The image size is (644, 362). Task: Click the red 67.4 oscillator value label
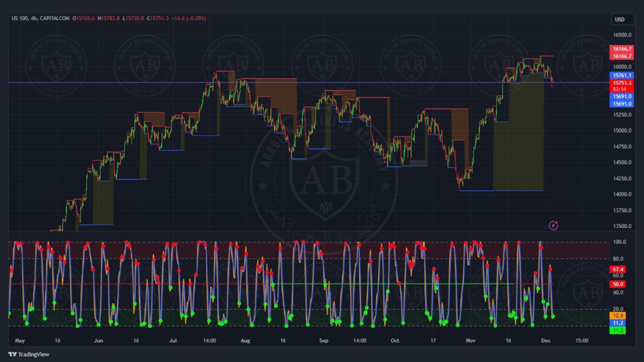click(x=618, y=269)
